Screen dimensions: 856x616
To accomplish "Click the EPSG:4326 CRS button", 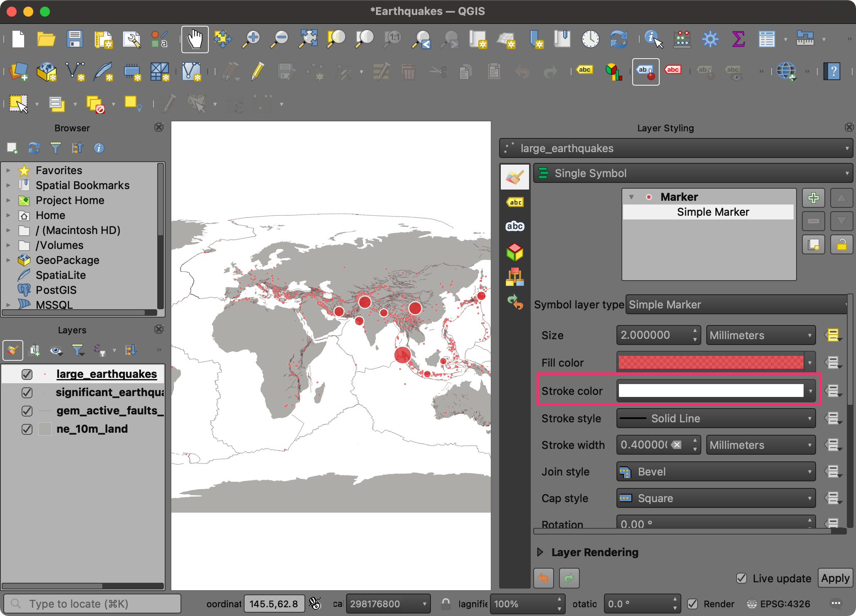I will (779, 604).
